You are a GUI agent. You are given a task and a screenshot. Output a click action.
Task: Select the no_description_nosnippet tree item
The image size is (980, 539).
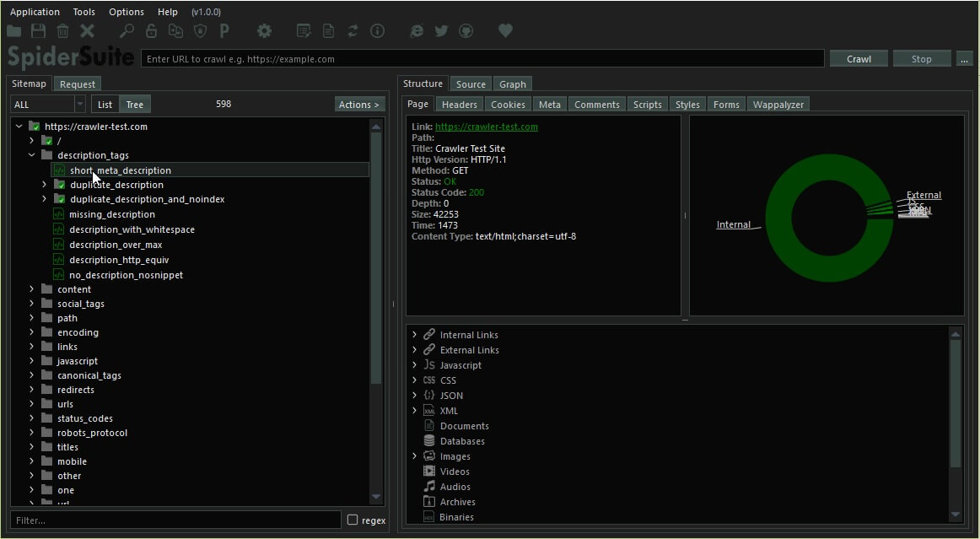[127, 275]
